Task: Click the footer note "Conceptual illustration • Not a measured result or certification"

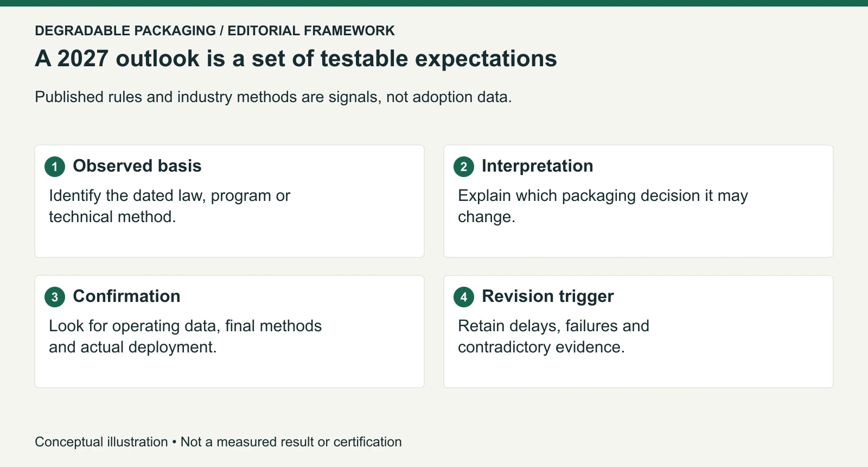Action: pyautogui.click(x=219, y=442)
